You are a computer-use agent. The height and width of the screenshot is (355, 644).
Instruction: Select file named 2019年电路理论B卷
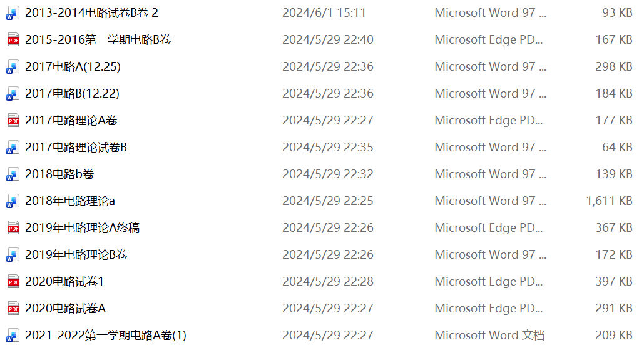click(x=76, y=254)
